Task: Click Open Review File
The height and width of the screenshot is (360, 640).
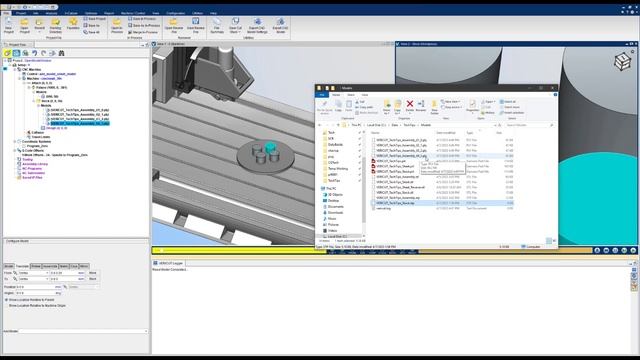Action: pyautogui.click(x=174, y=26)
